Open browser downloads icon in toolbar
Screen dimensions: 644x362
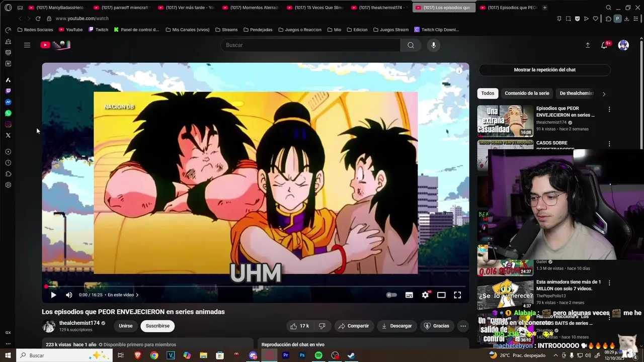coord(626,19)
